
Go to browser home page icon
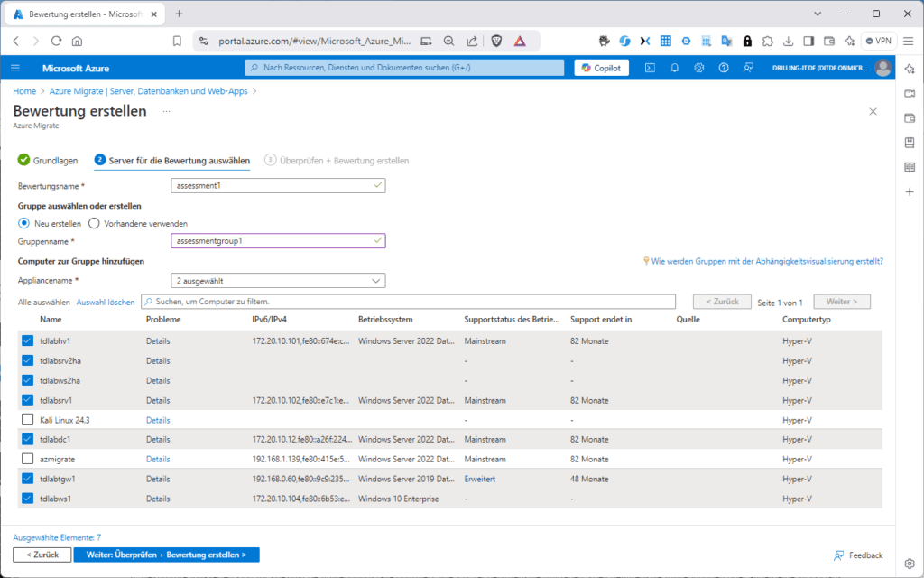click(77, 41)
